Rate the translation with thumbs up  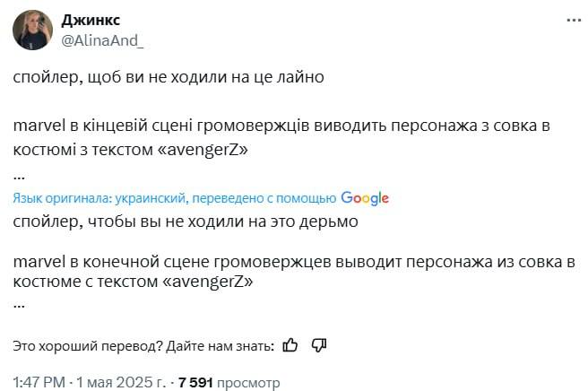pos(290,344)
